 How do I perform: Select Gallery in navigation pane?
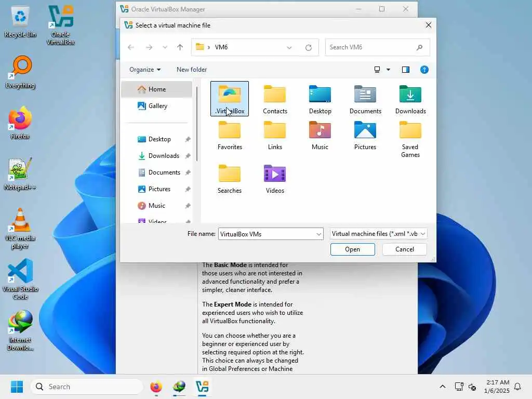[157, 106]
